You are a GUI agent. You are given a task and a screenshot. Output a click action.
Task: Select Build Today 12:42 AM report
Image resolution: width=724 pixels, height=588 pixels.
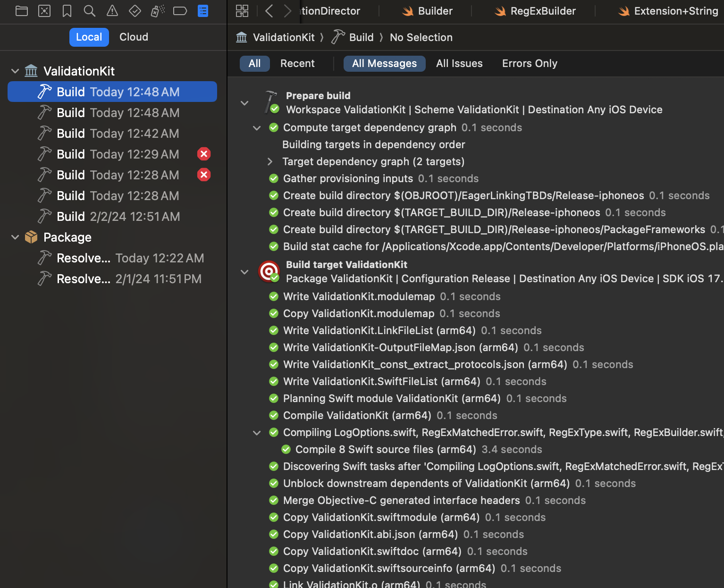click(x=112, y=133)
